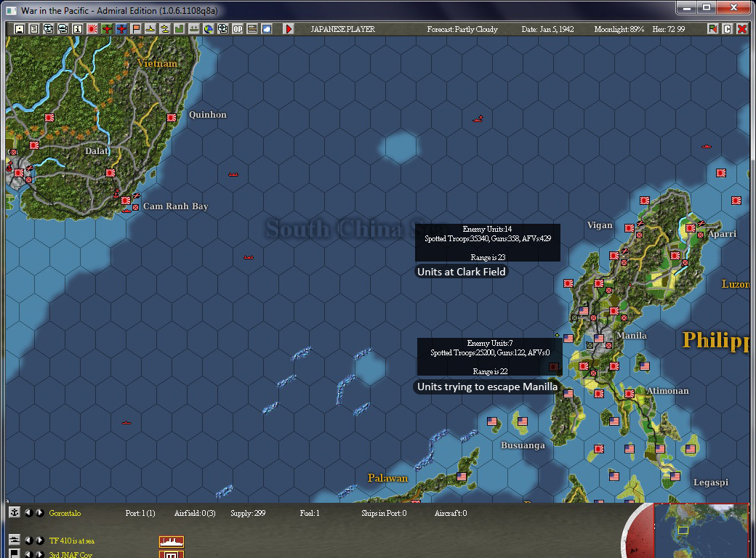This screenshot has width=756, height=558.
Task: Click the next arrow beside 3rd JNAF Coy
Action: tap(39, 554)
